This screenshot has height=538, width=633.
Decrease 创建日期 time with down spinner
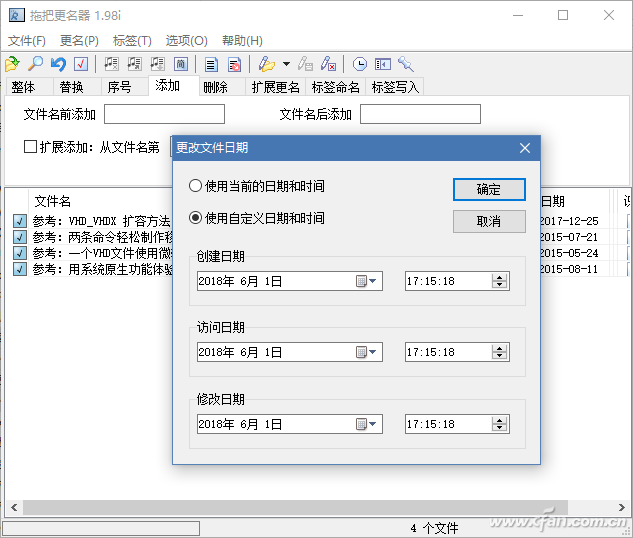(500, 285)
